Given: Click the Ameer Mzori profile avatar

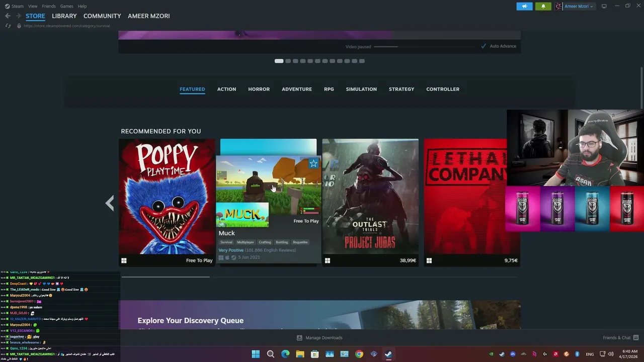Looking at the screenshot, I should [x=559, y=6].
